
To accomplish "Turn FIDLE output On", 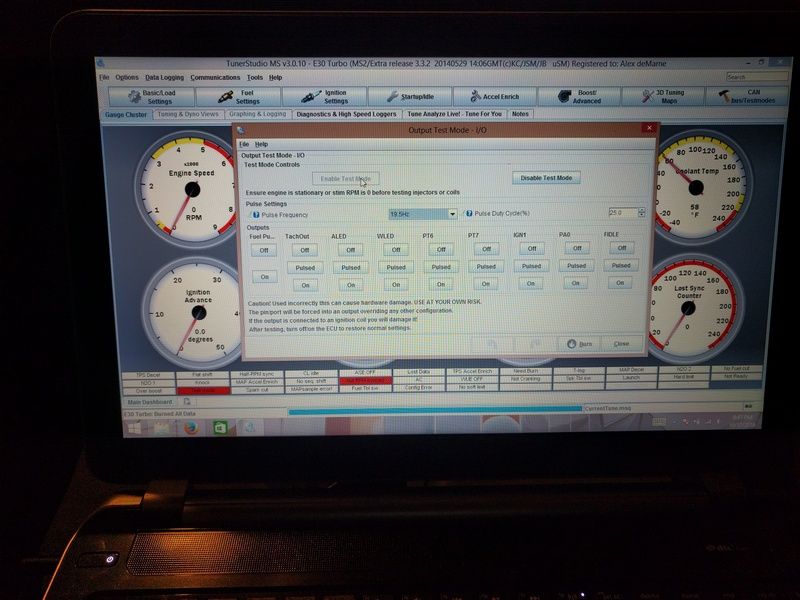I will [x=621, y=283].
